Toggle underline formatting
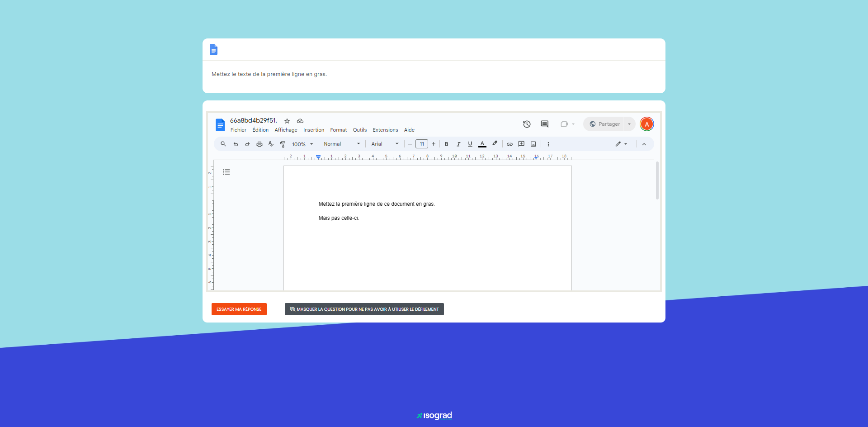The image size is (868, 427). 470,144
